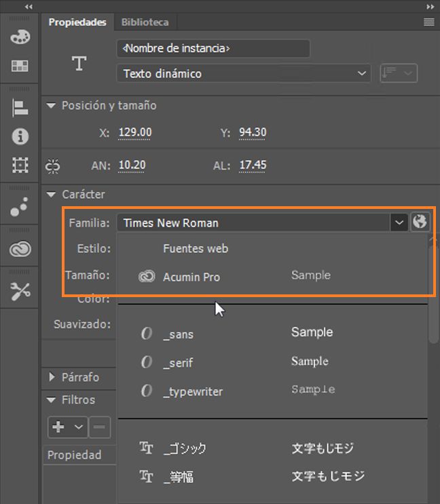Click the globe web fonts icon

(420, 222)
